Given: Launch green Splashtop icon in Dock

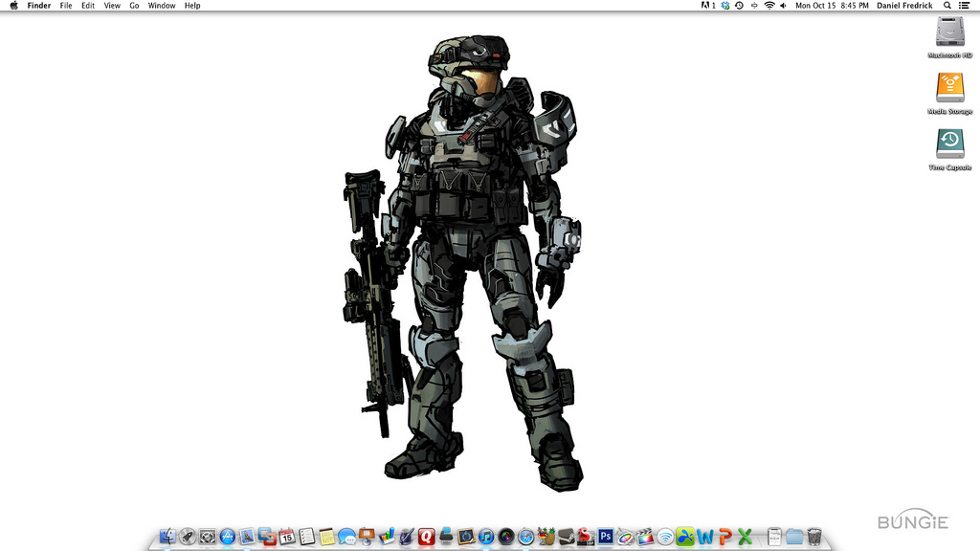Looking at the screenshot, I should tap(685, 536).
